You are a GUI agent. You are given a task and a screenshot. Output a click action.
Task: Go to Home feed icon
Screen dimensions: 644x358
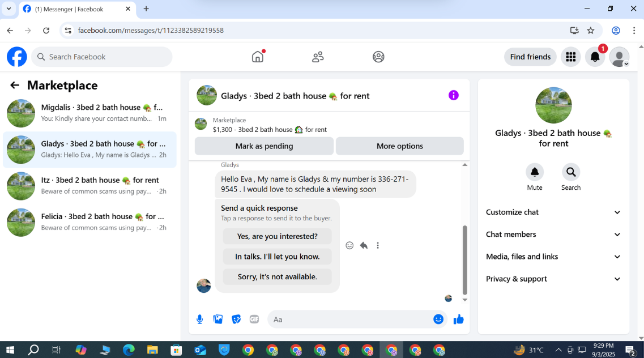(258, 57)
